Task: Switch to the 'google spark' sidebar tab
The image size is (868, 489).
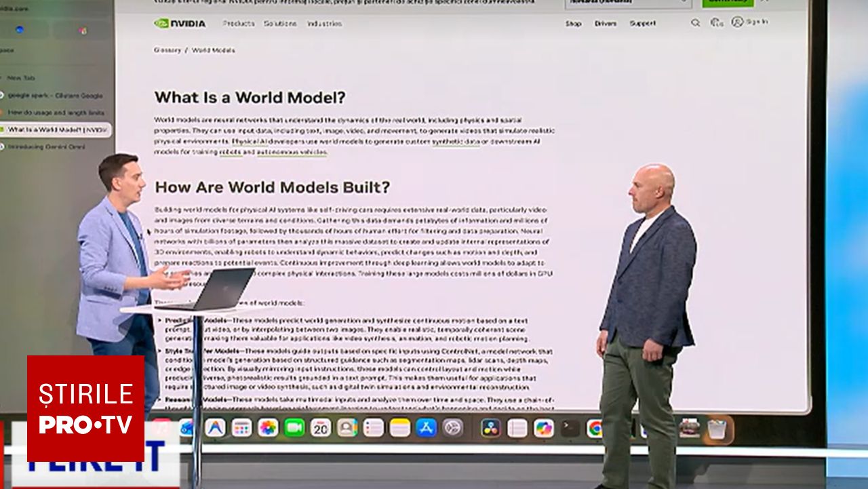Action: click(56, 95)
